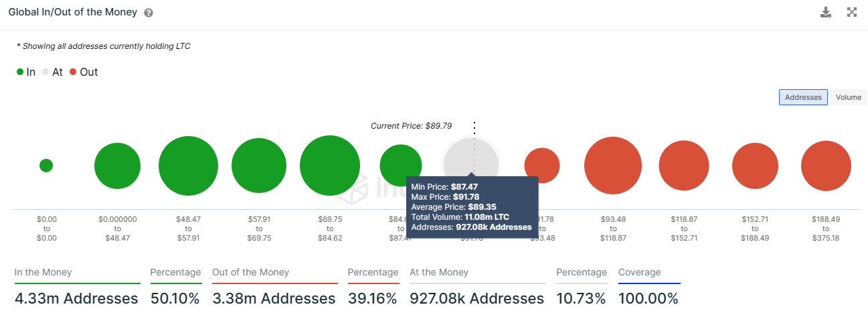Toggle the green 'In' legend item

tap(26, 72)
